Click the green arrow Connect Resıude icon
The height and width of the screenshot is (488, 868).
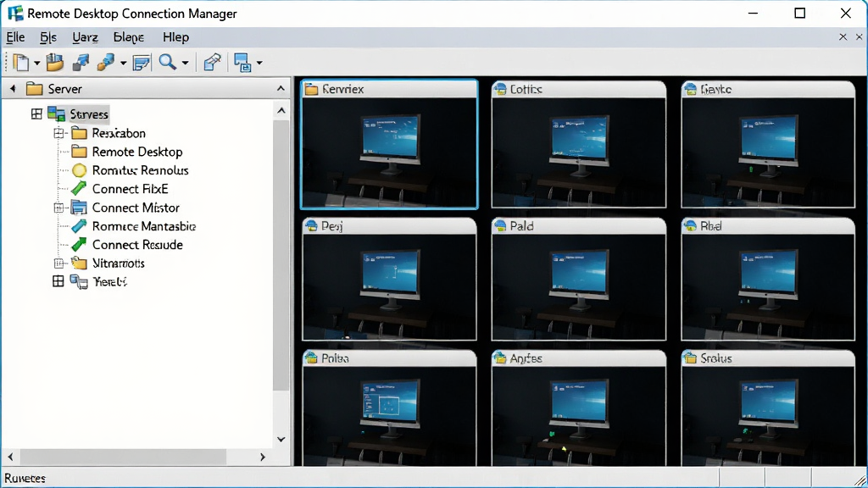coord(79,244)
